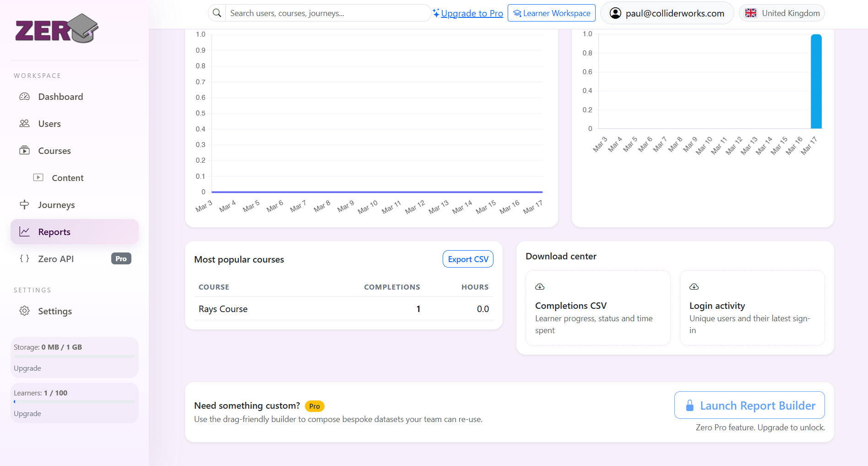Screen dimensions: 868x466
Task: Click the Learners usage progress bar
Action: [74, 402]
